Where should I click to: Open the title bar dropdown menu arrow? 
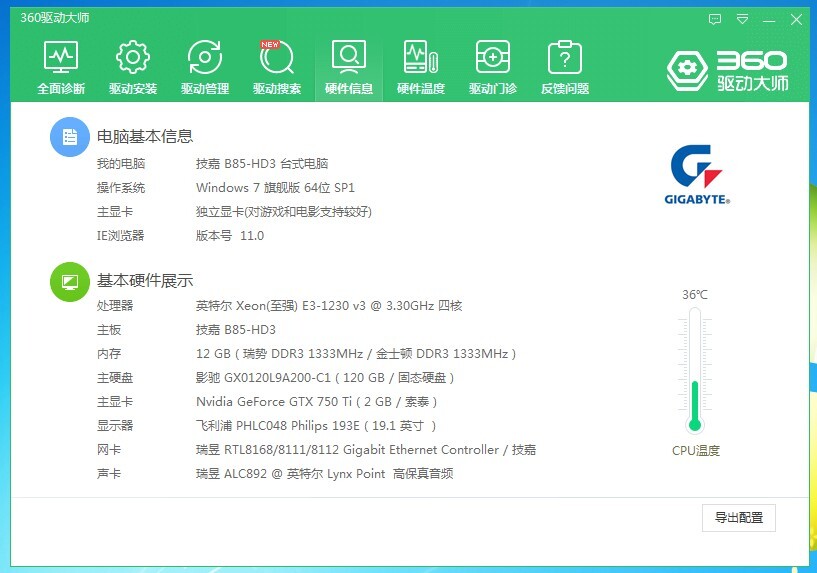742,19
